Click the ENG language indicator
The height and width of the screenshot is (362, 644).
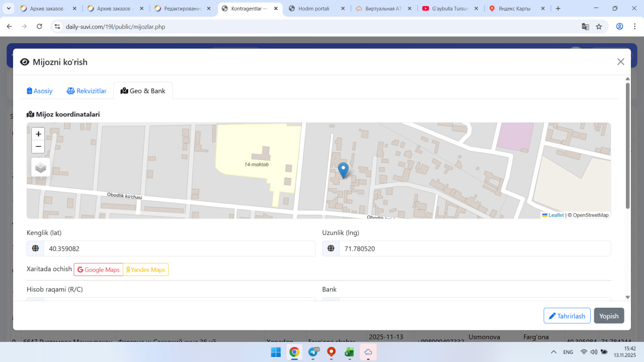pyautogui.click(x=568, y=352)
